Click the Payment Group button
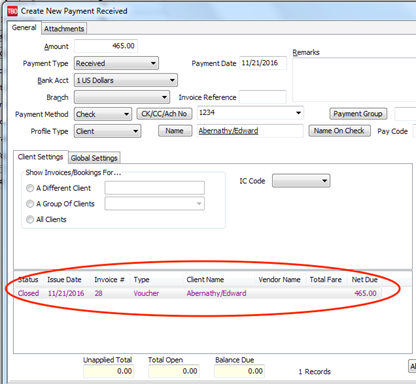Screen dimensions: 416x384 tap(358, 114)
